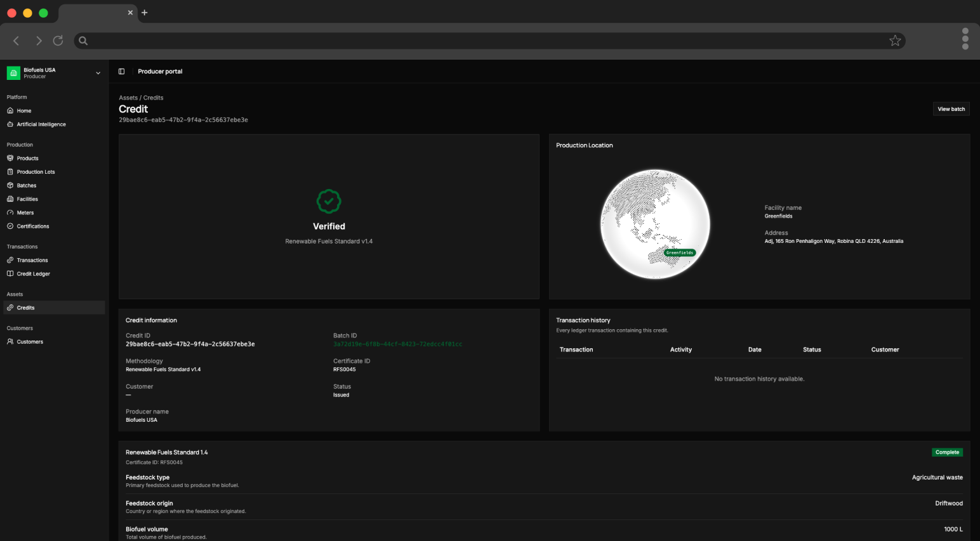Click Credit ID value under Credit information
980x541 pixels.
click(x=190, y=344)
